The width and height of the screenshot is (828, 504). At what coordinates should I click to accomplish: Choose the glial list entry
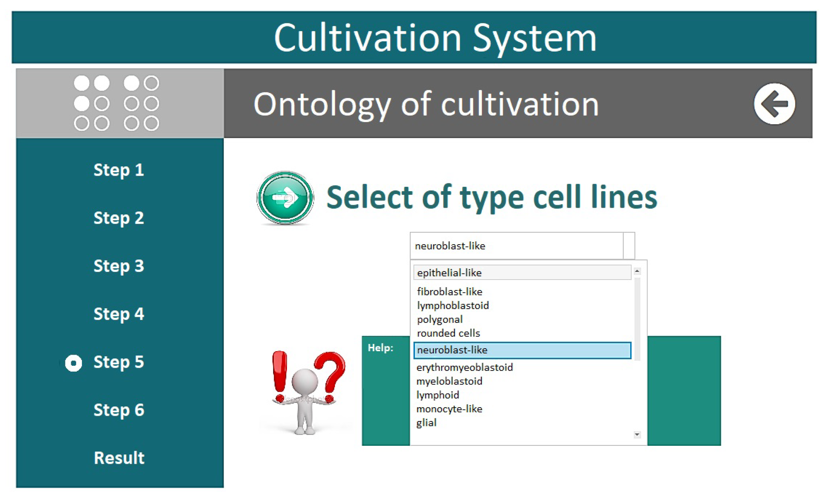(426, 422)
